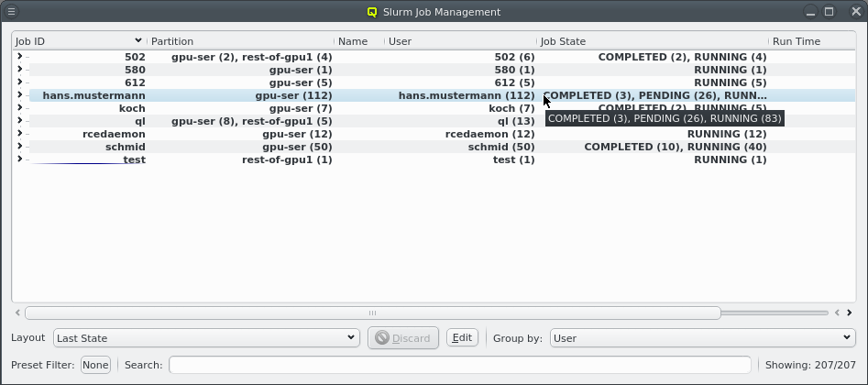Select 'gpu-ser (8), rest-of-gpu1 (5)' cell

252,121
